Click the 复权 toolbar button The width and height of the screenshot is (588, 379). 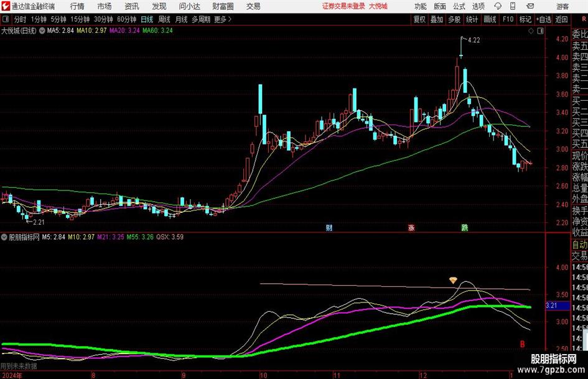pyautogui.click(x=419, y=19)
